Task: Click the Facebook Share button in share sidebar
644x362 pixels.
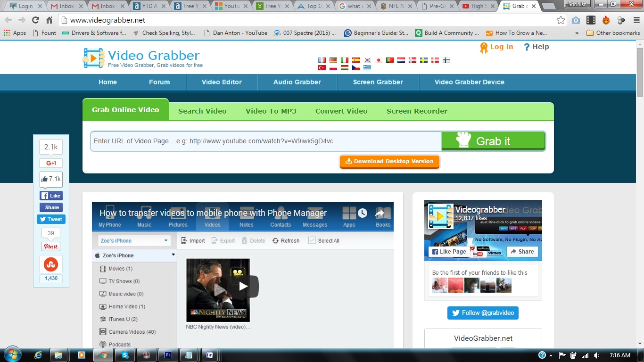Action: tap(51, 207)
